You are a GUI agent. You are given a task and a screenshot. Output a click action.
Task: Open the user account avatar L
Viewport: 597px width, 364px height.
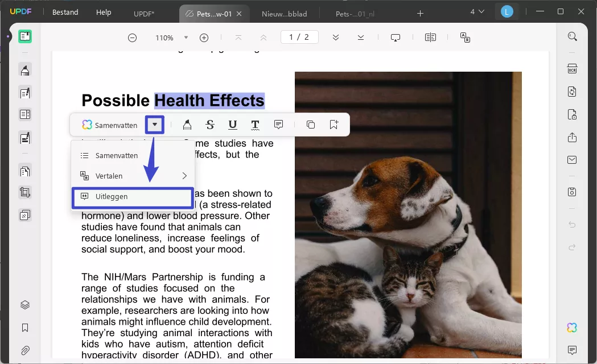tap(507, 12)
